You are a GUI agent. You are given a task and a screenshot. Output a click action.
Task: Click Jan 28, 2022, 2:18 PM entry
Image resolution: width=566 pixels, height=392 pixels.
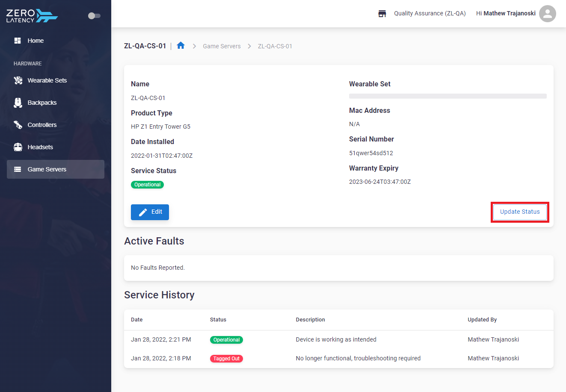(161, 358)
